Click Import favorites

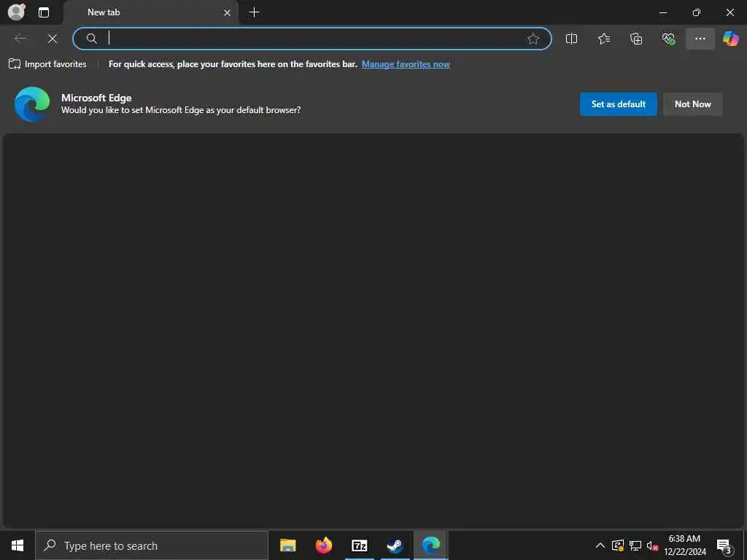(x=47, y=64)
